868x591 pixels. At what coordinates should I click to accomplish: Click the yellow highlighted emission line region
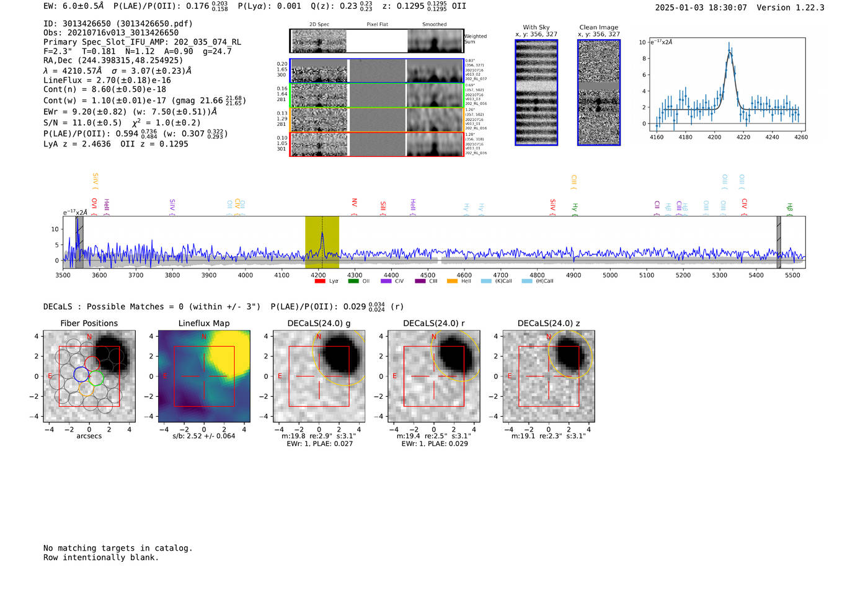pos(322,242)
